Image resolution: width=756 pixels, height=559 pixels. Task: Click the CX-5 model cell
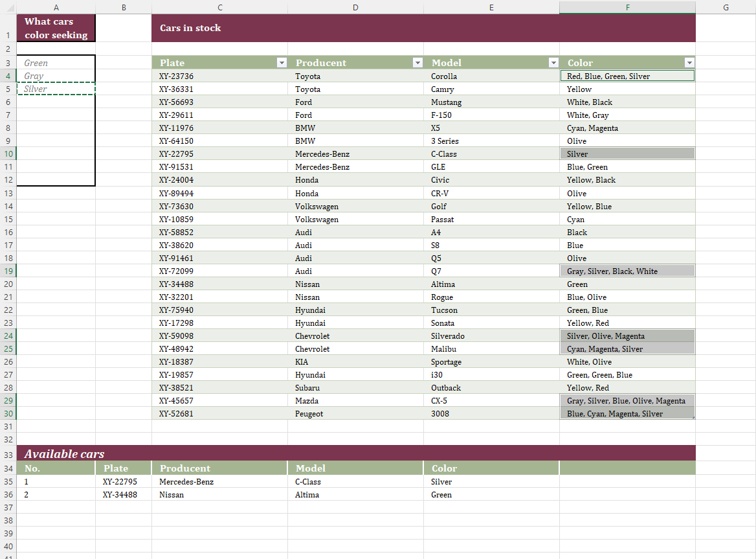tap(491, 401)
